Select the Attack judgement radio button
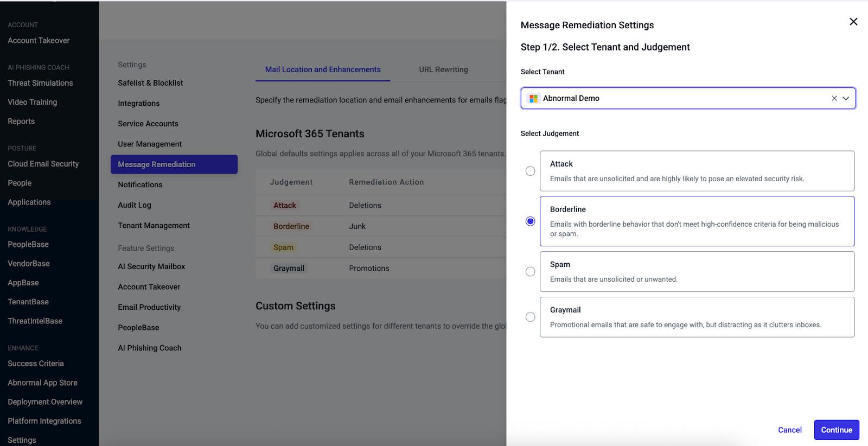Viewport: 868px width, 446px height. click(x=531, y=171)
